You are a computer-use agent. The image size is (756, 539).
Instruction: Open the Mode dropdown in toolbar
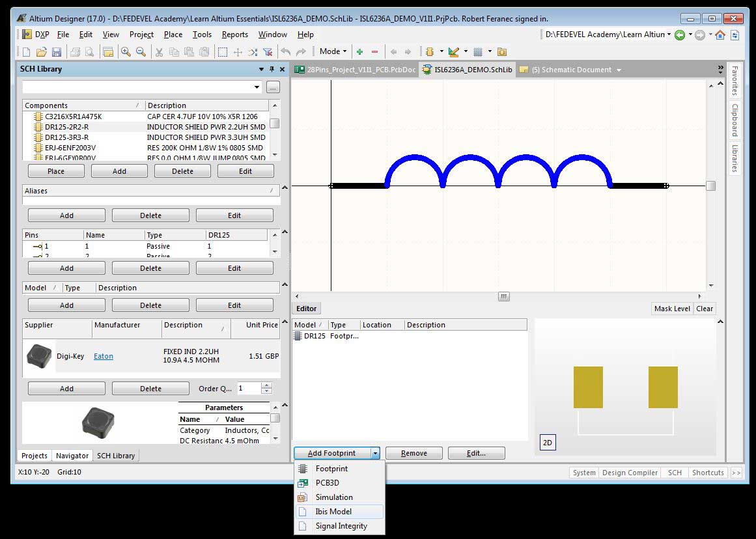tap(333, 52)
